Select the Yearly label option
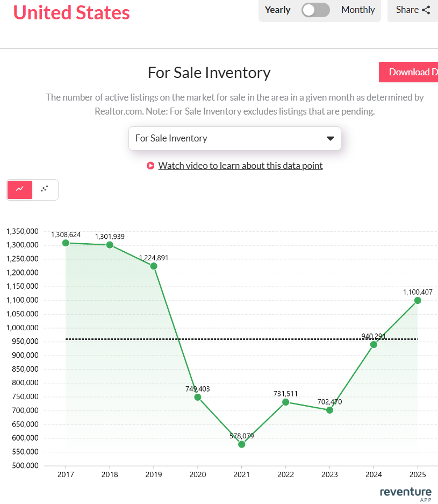 pyautogui.click(x=278, y=10)
